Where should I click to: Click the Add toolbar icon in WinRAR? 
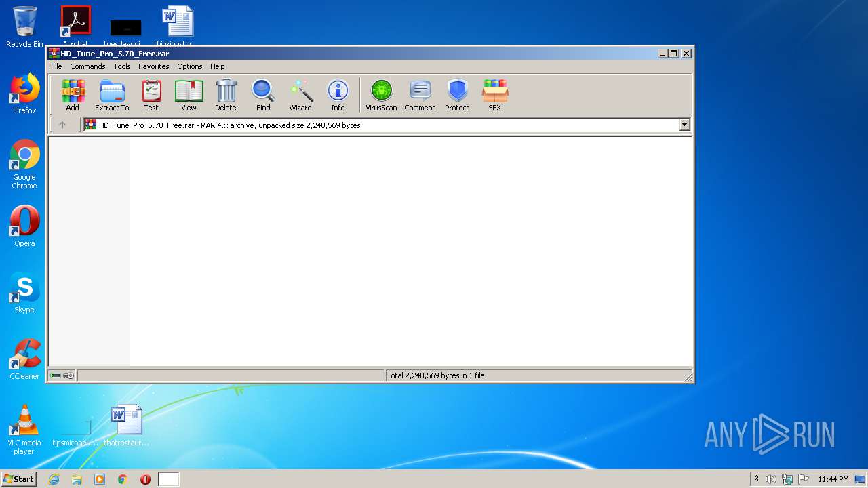[x=73, y=95]
